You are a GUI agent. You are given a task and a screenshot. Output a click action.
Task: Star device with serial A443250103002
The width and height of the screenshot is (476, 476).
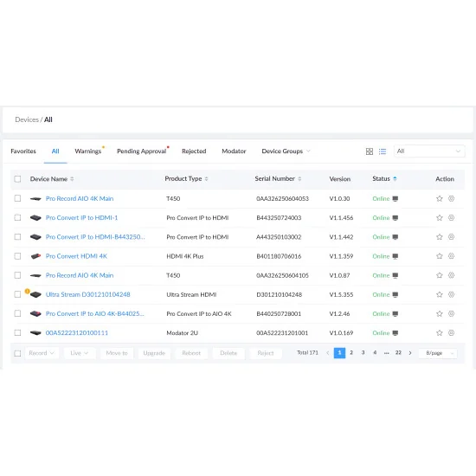(440, 237)
